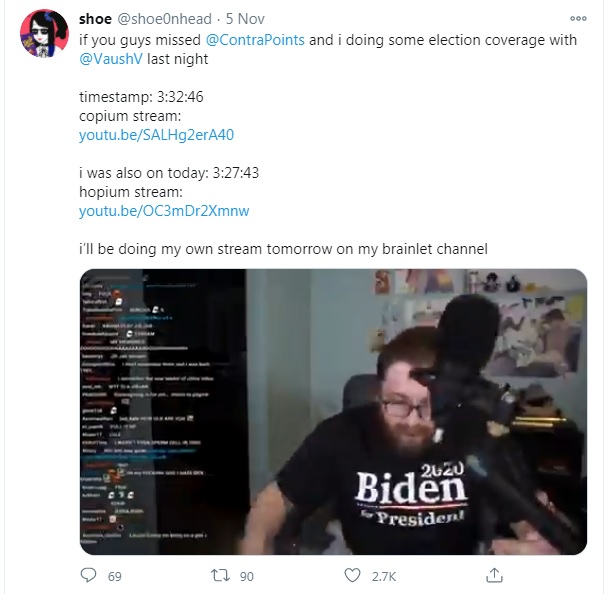Click the tweet text about brainlet channel
This screenshot has height=594, width=608.
pyautogui.click(x=283, y=249)
